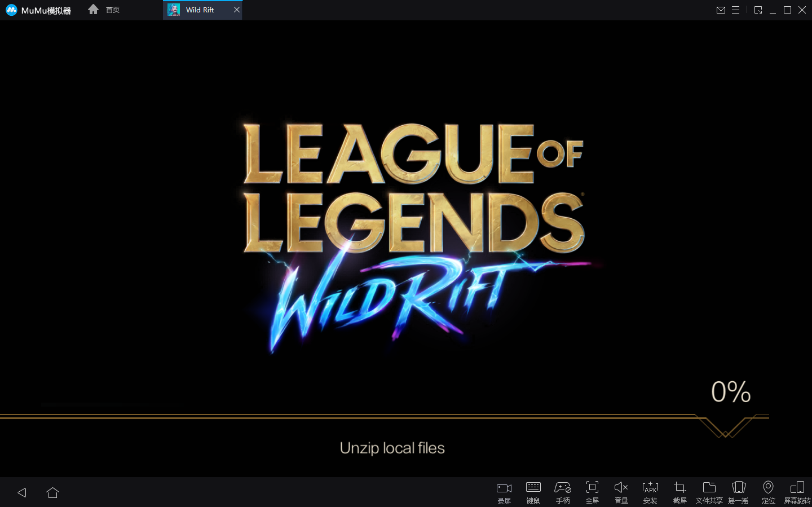Enter fullscreen (全屏) mode
The image size is (812, 507).
pos(592,492)
